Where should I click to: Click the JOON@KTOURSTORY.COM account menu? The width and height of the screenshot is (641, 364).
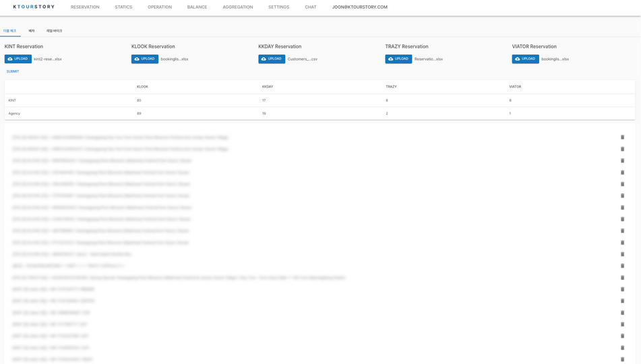click(359, 7)
